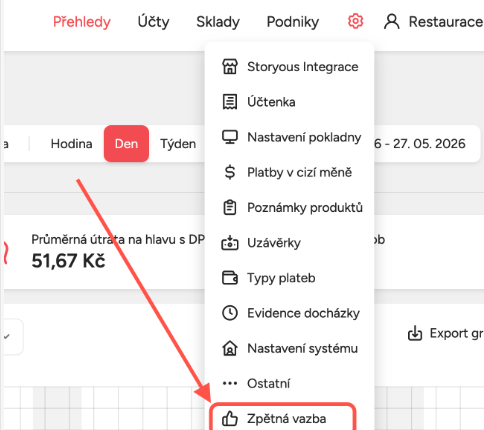The height and width of the screenshot is (430, 484).
Task: Click the Export graph button
Action: click(x=446, y=333)
